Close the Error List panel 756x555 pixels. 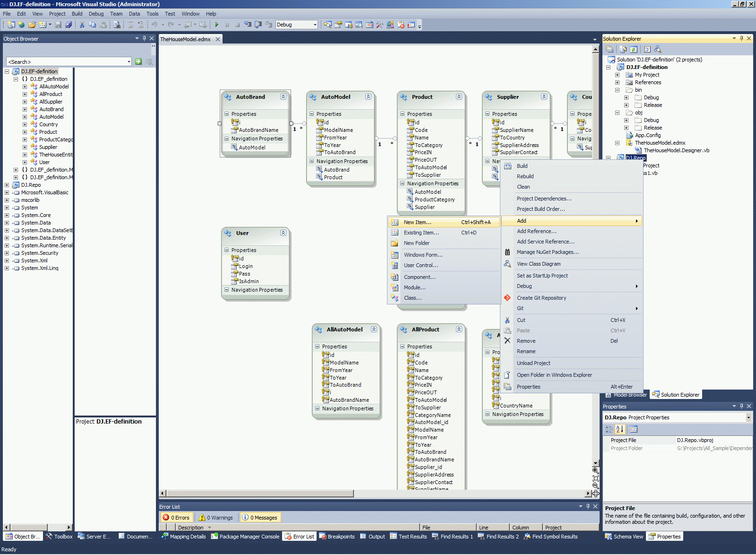tap(595, 506)
